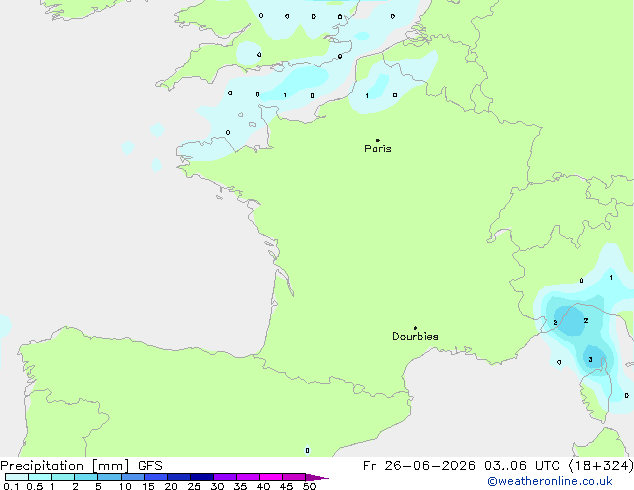This screenshot has height=490, width=634.
Task: Select the 'Precipitation [mm] GFS' title text
Action: pyautogui.click(x=81, y=466)
